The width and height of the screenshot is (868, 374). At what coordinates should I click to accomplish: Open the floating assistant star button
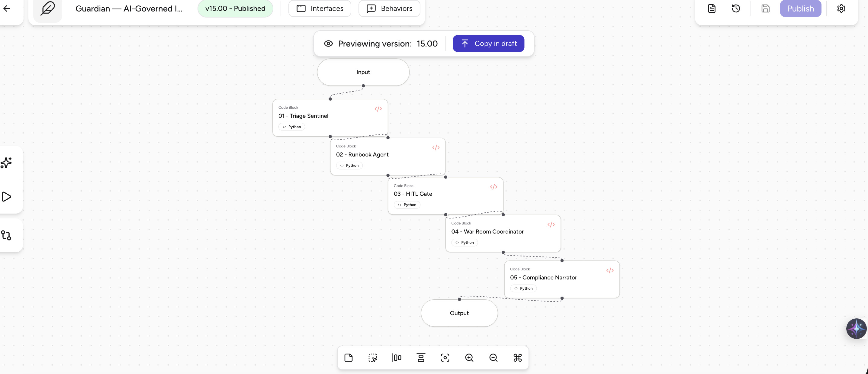(856, 328)
